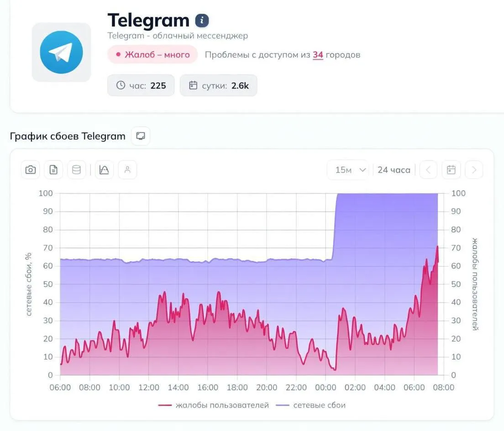Click the сутки: 2.6k counter chip
Screen dimensions: 504x431
[x=219, y=85]
